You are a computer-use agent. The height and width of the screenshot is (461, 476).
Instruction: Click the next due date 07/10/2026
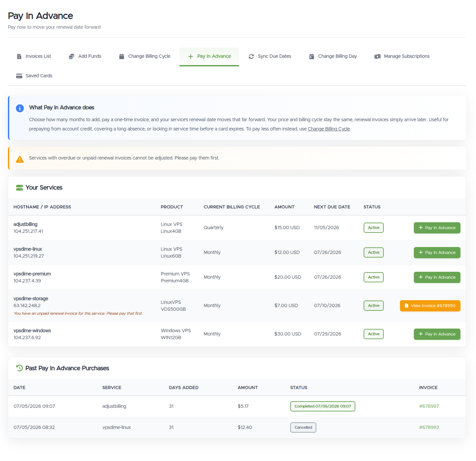pyautogui.click(x=327, y=305)
